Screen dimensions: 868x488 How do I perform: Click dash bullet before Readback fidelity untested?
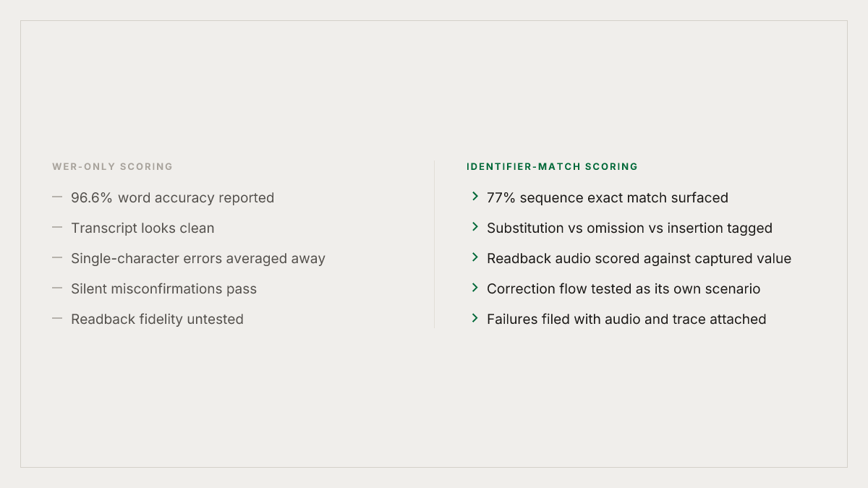[x=57, y=318]
